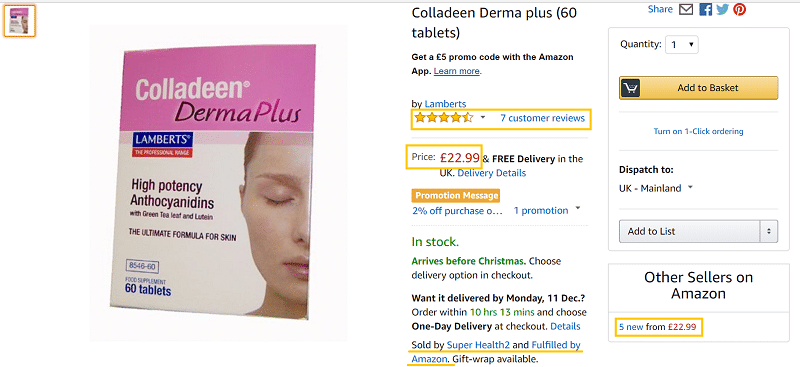800x367 pixels.
Task: Open the Quantity dropdown
Action: coord(682,44)
